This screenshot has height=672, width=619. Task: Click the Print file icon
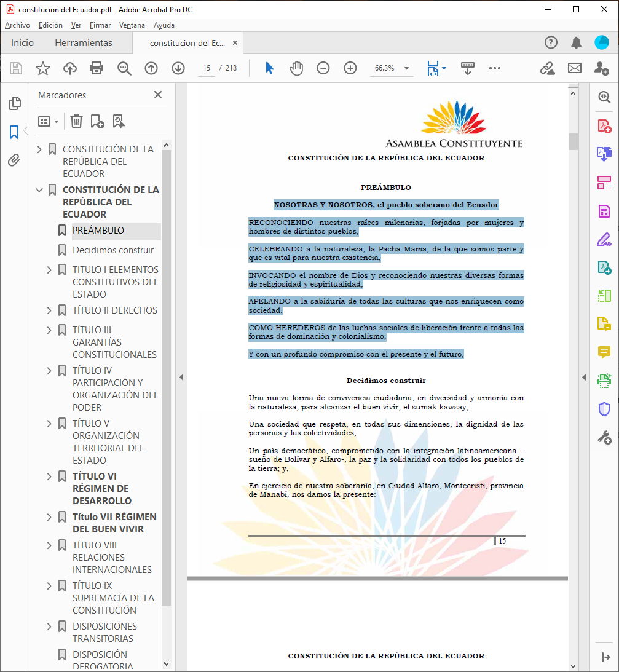point(97,68)
